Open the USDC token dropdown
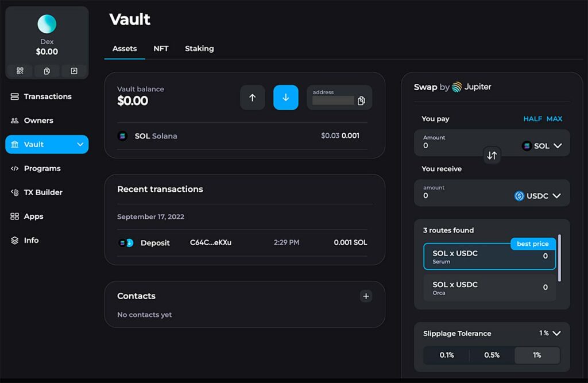Image resolution: width=588 pixels, height=383 pixels. click(x=537, y=196)
